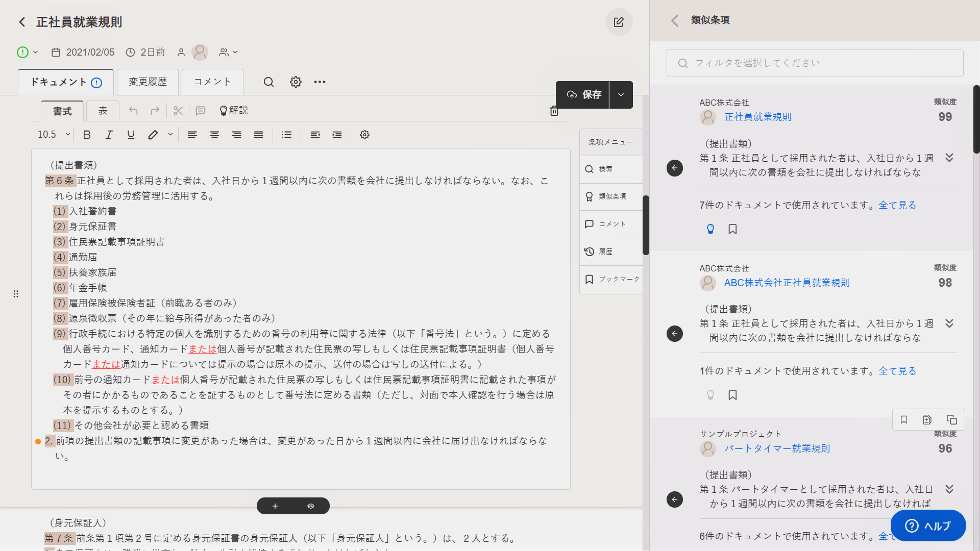
Task: Switch to the 変更履歴 tab
Action: (x=148, y=82)
